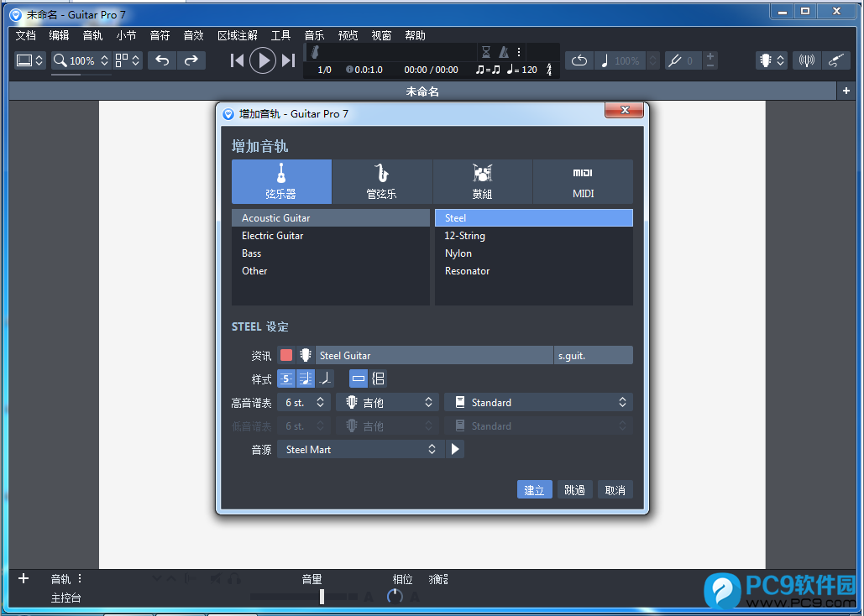This screenshot has height=616, width=864.
Task: Open the 工具 menu
Action: pos(280,35)
